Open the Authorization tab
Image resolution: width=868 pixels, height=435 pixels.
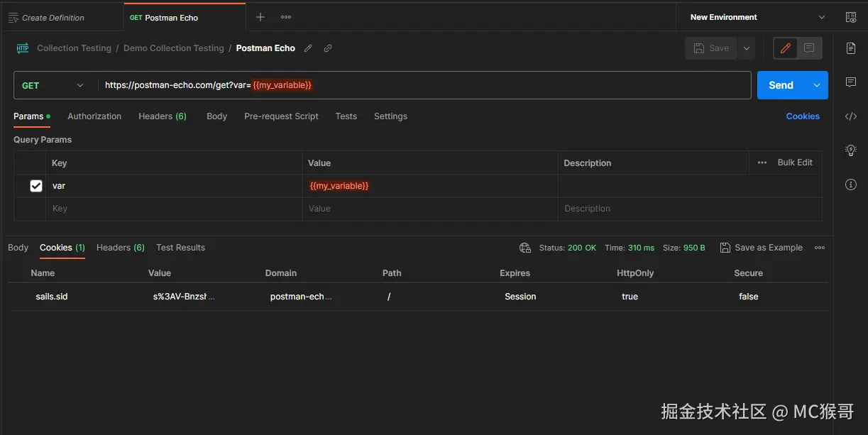[94, 116]
